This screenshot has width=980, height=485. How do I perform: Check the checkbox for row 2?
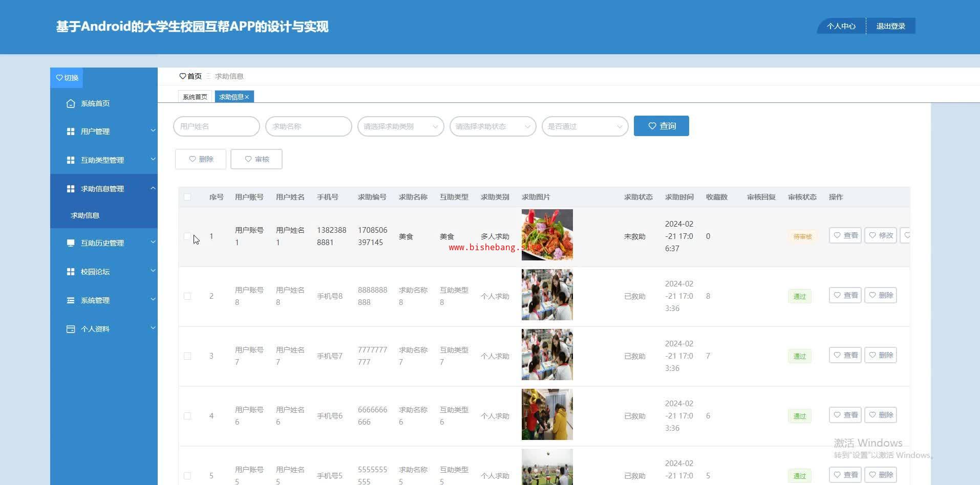pos(187,296)
